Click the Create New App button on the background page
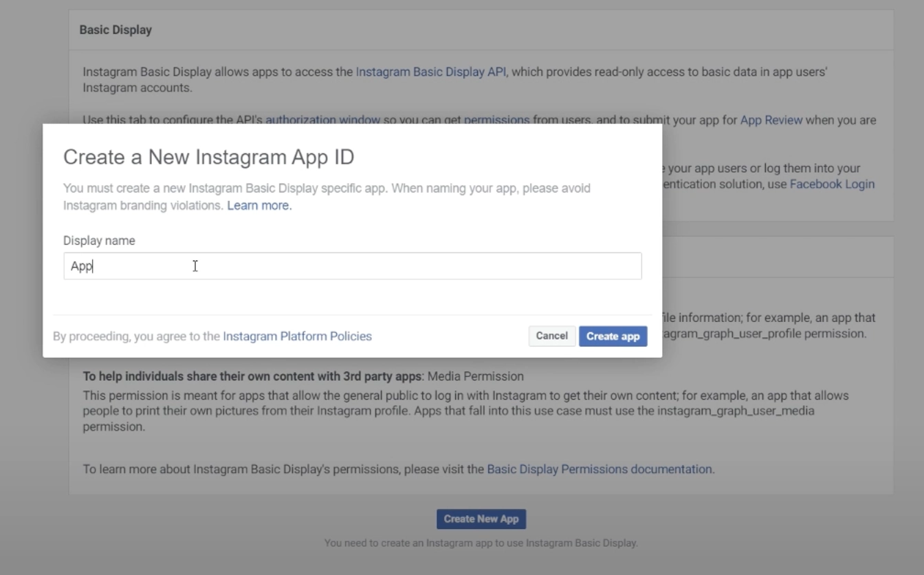This screenshot has height=575, width=924. 481,519
